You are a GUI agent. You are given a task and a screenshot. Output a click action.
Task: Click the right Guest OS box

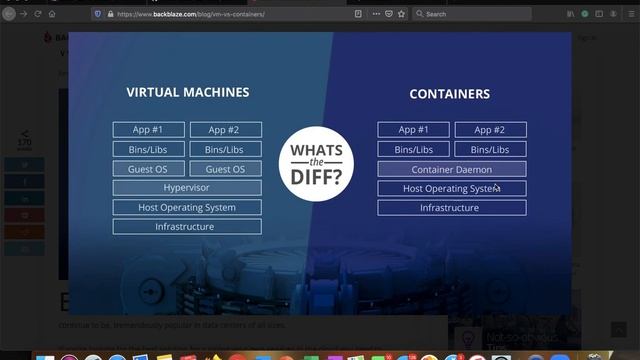(x=226, y=169)
